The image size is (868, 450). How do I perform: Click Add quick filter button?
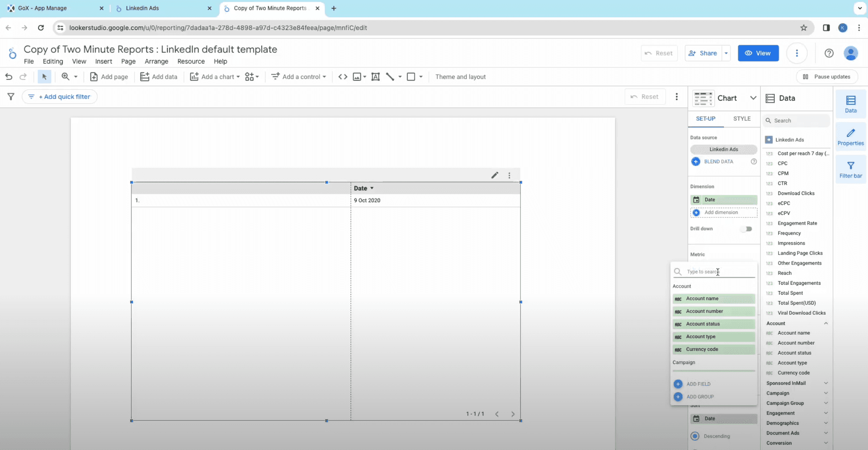[x=59, y=97]
